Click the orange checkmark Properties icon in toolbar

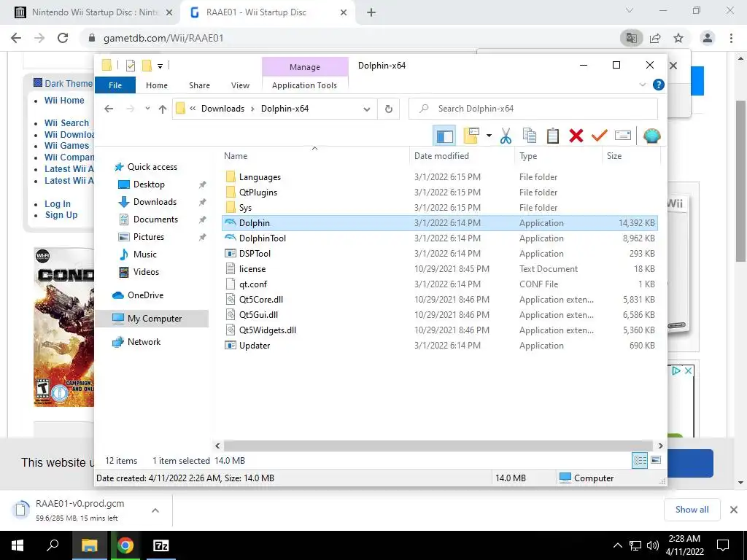tap(600, 136)
